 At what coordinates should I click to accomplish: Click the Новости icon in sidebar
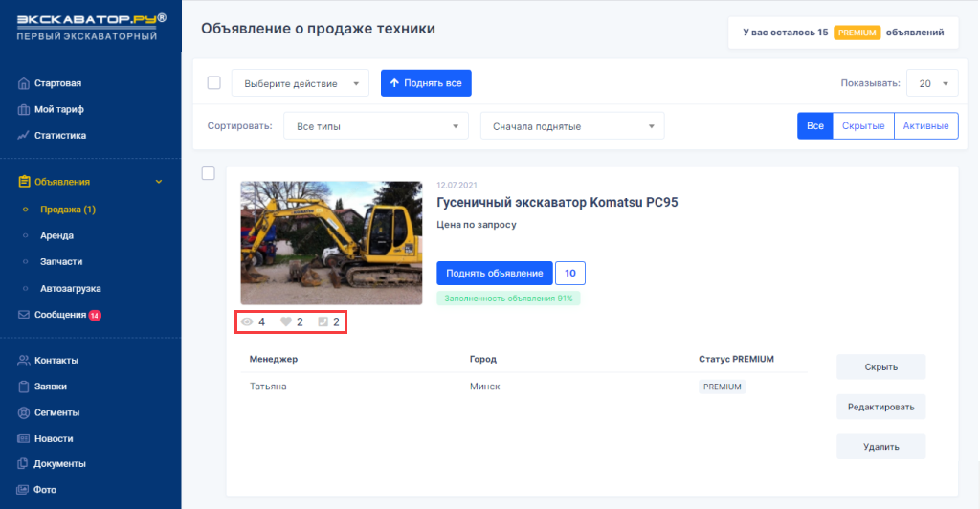(24, 439)
